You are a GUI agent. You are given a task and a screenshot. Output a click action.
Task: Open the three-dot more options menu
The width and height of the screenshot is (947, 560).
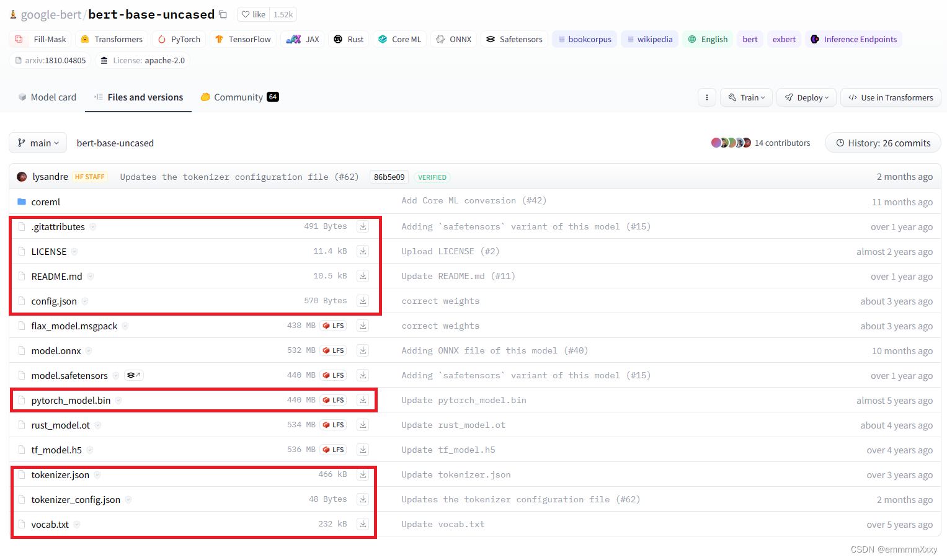pyautogui.click(x=707, y=97)
